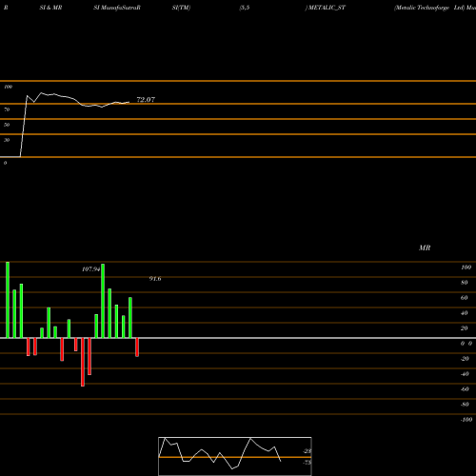Click the -28 value in mini chart
The image size is (476, 476).
[307, 451]
